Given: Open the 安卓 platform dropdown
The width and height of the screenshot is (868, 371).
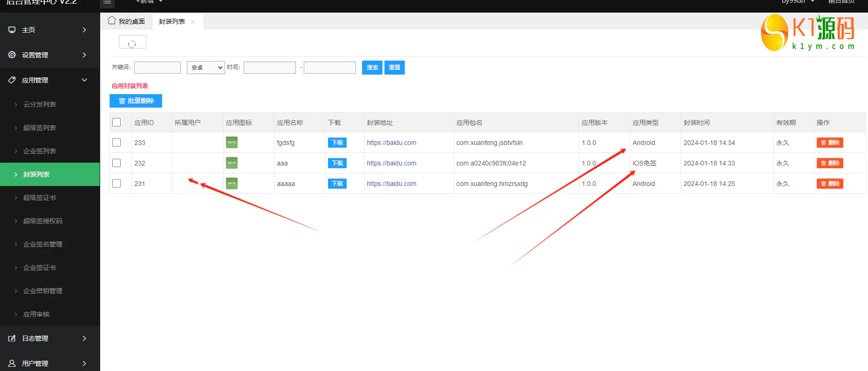Looking at the screenshot, I should (x=206, y=68).
